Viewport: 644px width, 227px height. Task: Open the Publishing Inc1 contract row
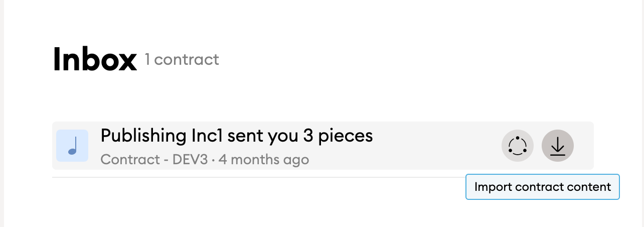[323, 146]
